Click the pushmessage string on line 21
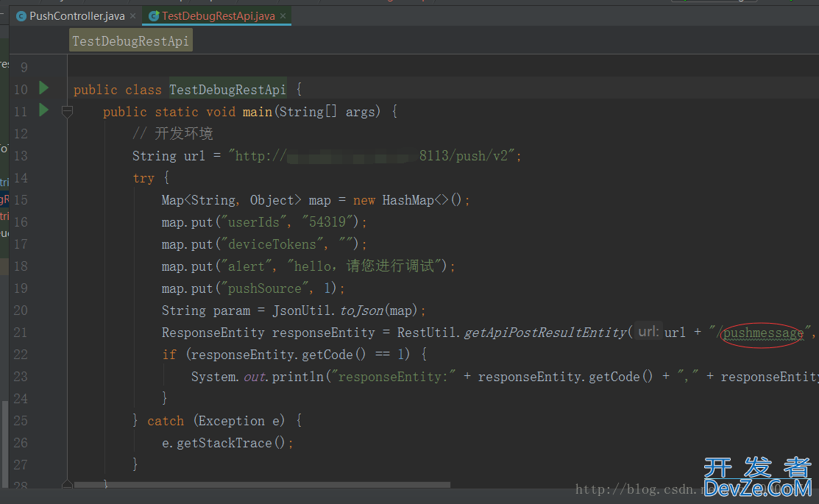 763,333
